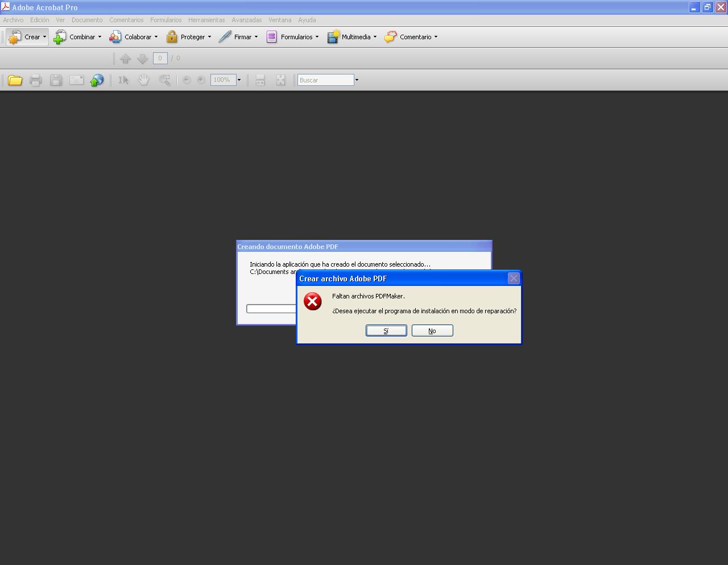
Task: Click the email envelope icon
Action: click(76, 80)
